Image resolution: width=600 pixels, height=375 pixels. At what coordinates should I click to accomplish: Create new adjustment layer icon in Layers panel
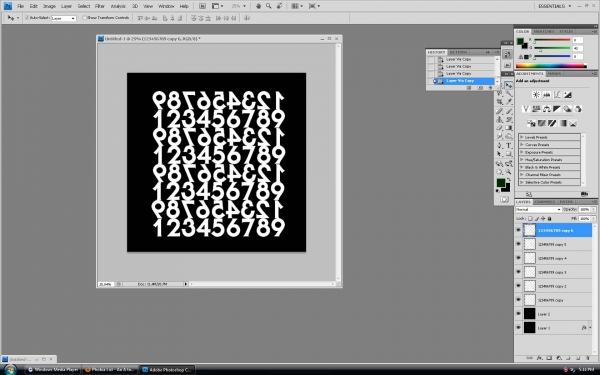point(559,358)
